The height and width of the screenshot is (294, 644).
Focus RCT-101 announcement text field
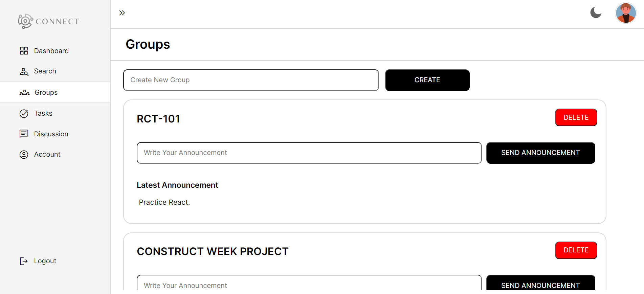tap(309, 153)
